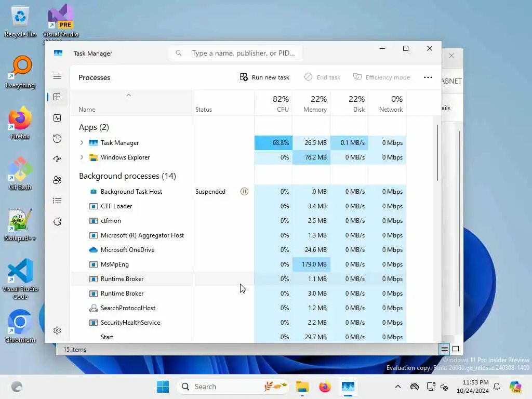Select the SecurityHealthService process row
The width and height of the screenshot is (532, 399).
pyautogui.click(x=238, y=323)
